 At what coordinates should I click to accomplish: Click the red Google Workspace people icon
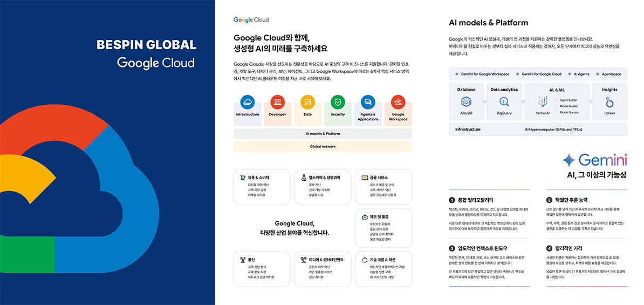(x=398, y=101)
